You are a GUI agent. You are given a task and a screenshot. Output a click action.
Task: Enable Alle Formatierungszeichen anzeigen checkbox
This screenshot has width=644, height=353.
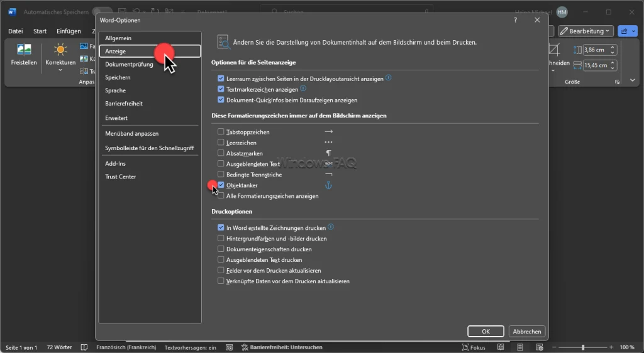(x=221, y=195)
